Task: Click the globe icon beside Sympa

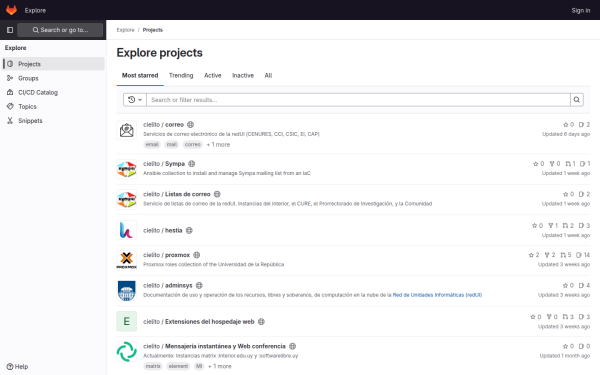Action: tap(192, 163)
